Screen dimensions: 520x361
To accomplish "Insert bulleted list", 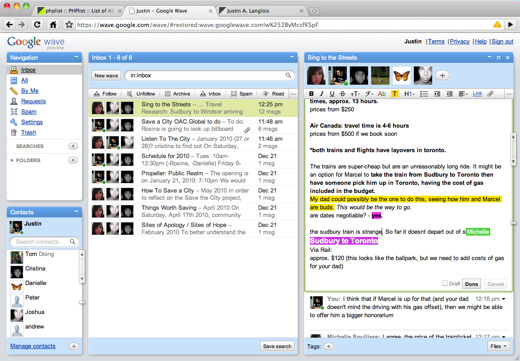I will [x=424, y=94].
